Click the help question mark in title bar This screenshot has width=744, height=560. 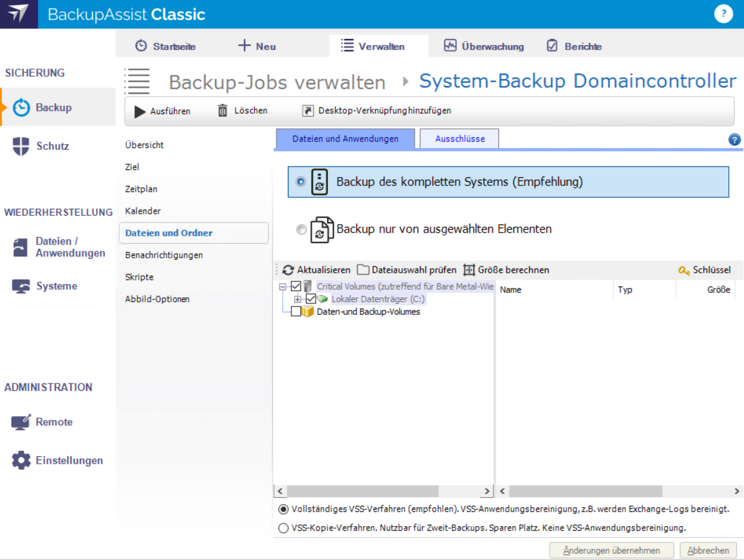(723, 14)
